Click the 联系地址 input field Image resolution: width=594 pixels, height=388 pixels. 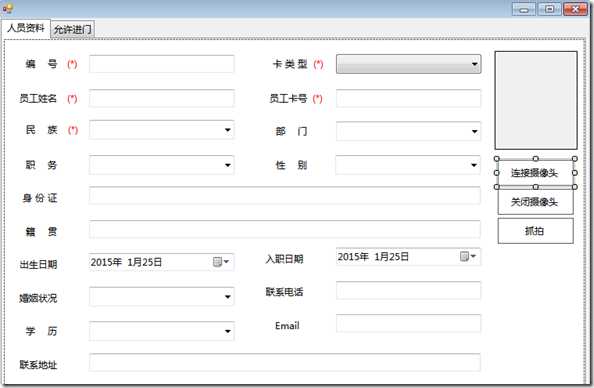tap(285, 362)
